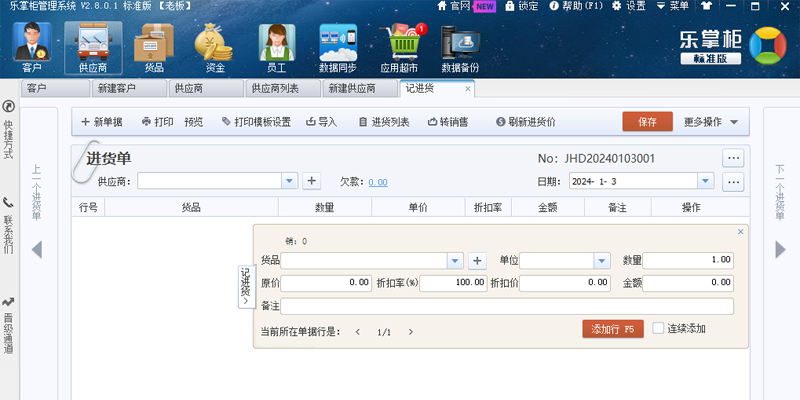Collapse the 记进货 side panel handle
The image size is (800, 400).
(246, 287)
